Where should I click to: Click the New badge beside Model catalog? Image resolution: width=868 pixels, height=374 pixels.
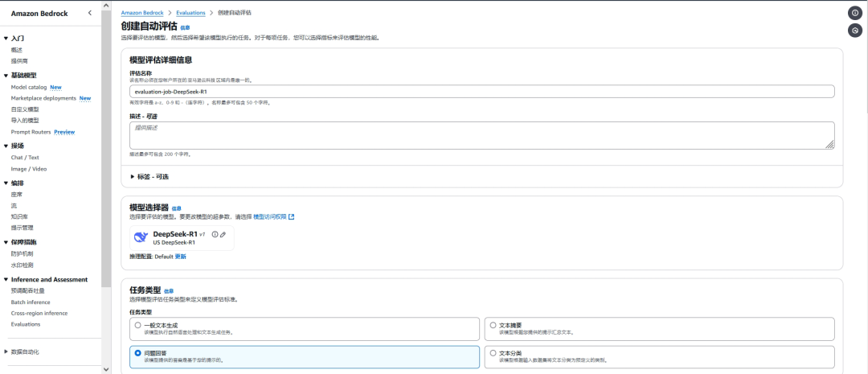point(56,87)
